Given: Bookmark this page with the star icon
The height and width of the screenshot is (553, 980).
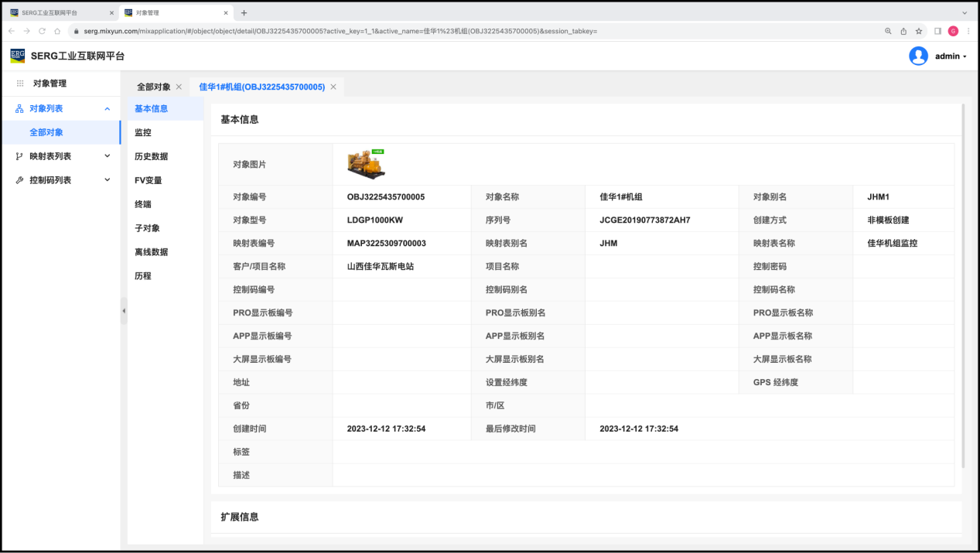Looking at the screenshot, I should point(919,31).
